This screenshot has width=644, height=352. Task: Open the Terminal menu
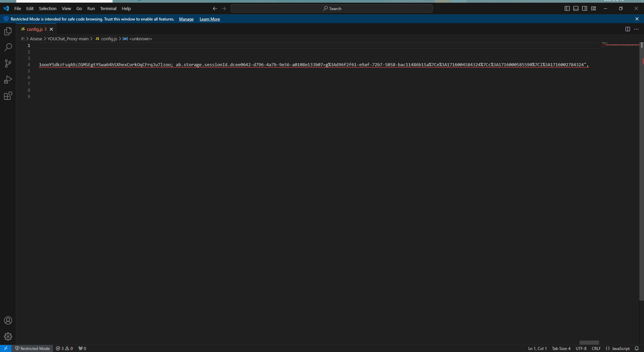[x=108, y=8]
